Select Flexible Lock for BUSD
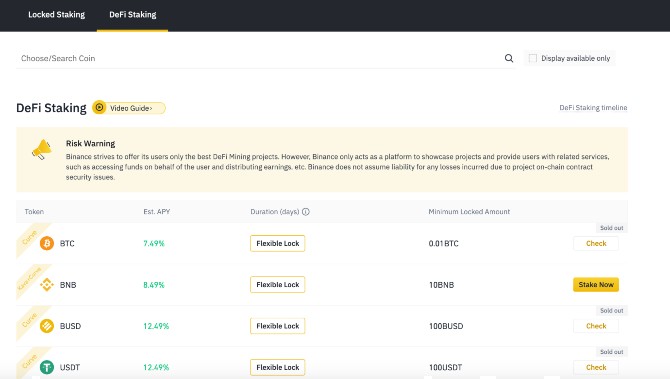The width and height of the screenshot is (670, 379). click(277, 326)
